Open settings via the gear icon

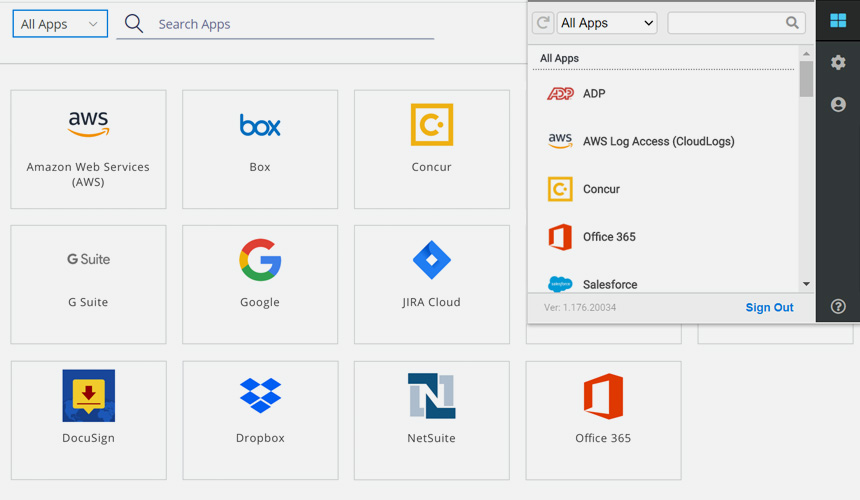(838, 62)
